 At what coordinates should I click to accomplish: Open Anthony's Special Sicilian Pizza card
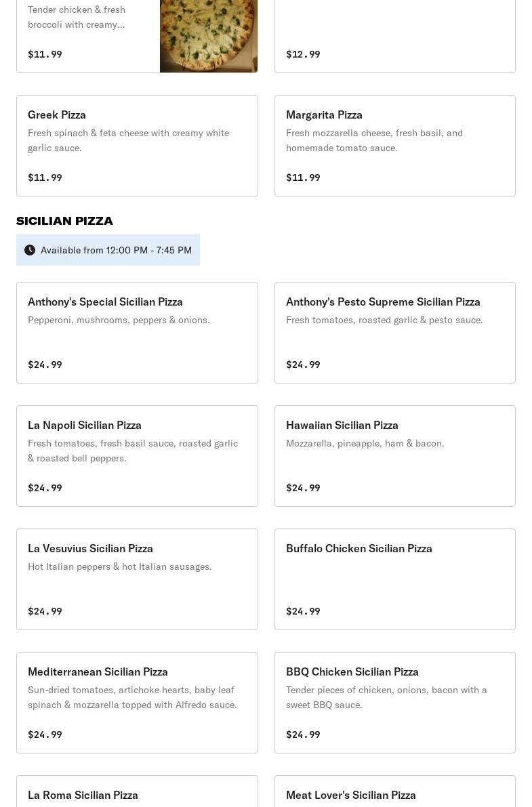coord(137,333)
